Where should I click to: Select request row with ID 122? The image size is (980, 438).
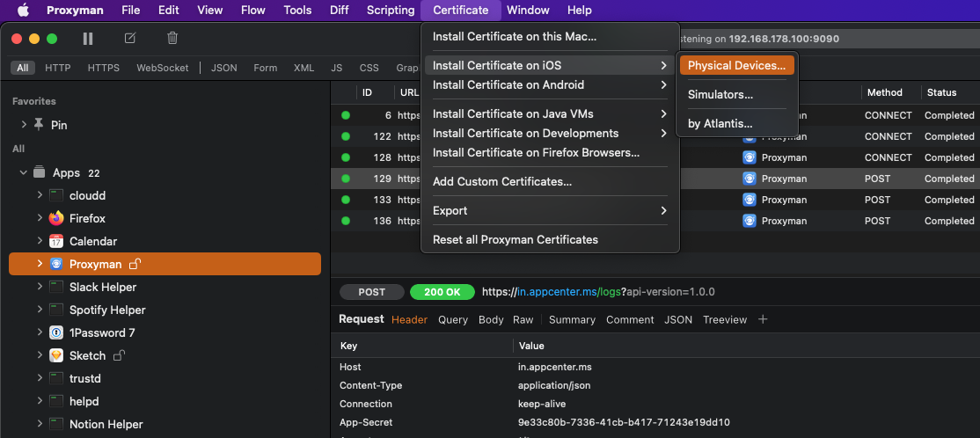click(655, 136)
